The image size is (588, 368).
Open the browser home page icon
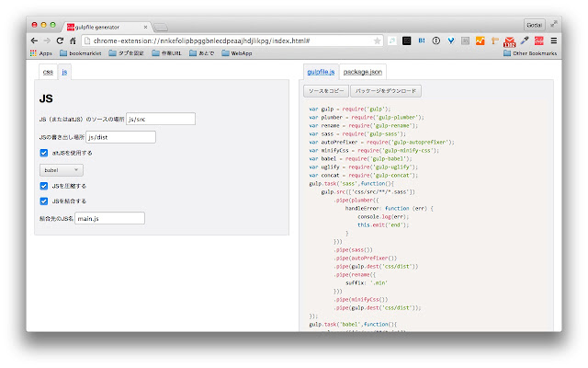pos(73,40)
